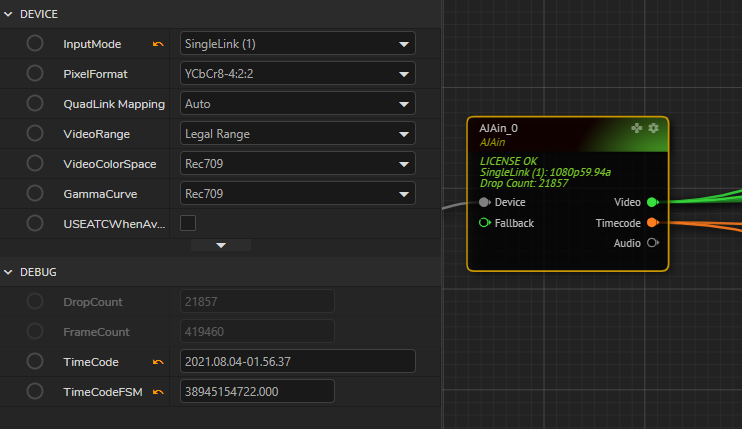The width and height of the screenshot is (742, 429).
Task: Expand more properties with the down arrow
Action: pos(221,245)
